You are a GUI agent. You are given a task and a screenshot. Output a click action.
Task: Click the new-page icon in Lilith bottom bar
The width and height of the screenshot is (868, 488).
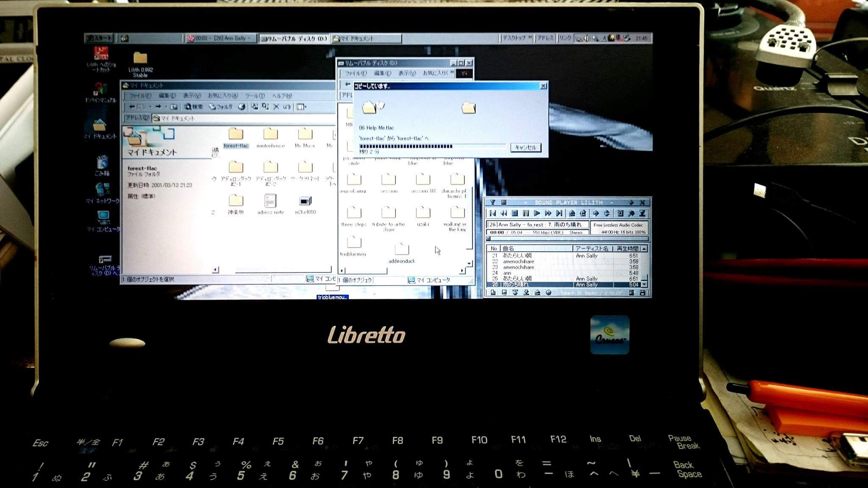[493, 292]
